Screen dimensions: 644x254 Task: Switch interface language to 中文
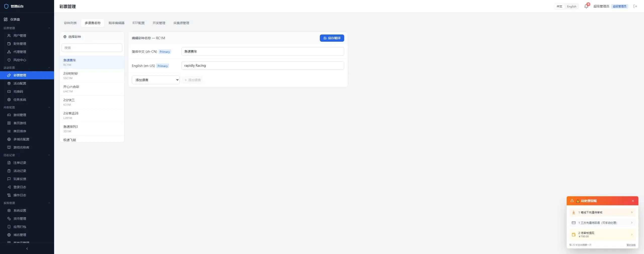pos(559,6)
